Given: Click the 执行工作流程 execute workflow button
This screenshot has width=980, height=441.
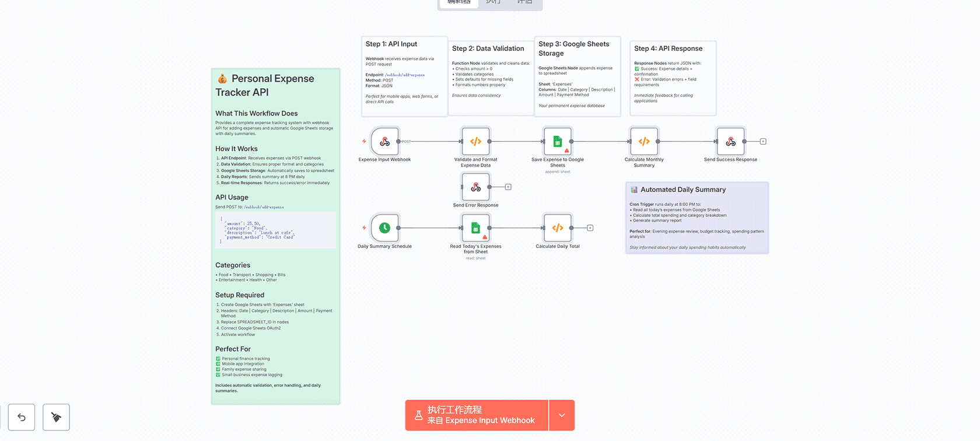Looking at the screenshot, I should (x=477, y=415).
